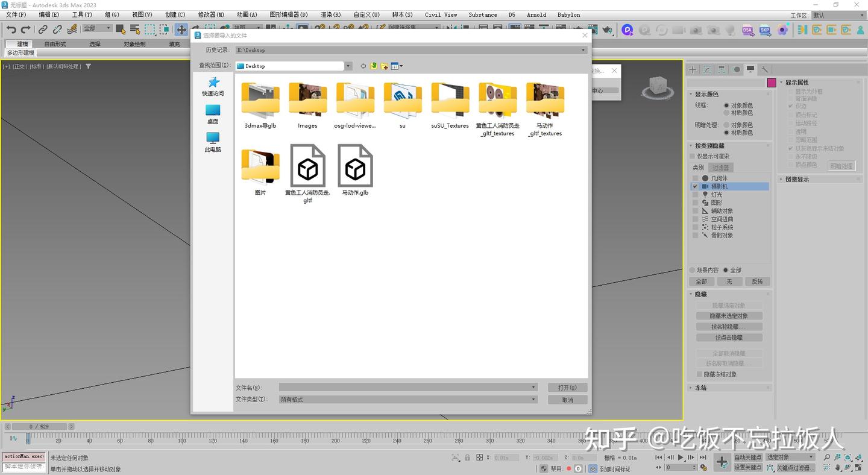Choose the Rectangular Selection Region tool
Screen dimensions: 868x475
point(149,29)
